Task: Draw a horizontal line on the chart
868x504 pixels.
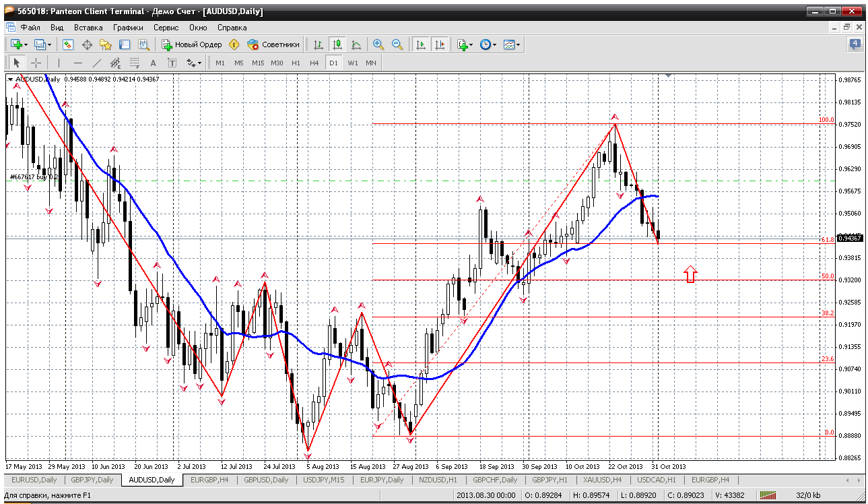Action: pyautogui.click(x=77, y=63)
